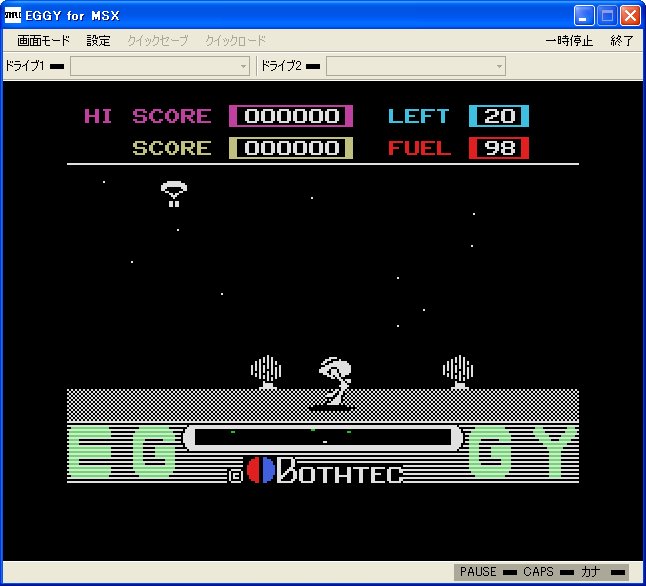
Task: Click the grayed クイックロード menu item
Action: (x=236, y=40)
